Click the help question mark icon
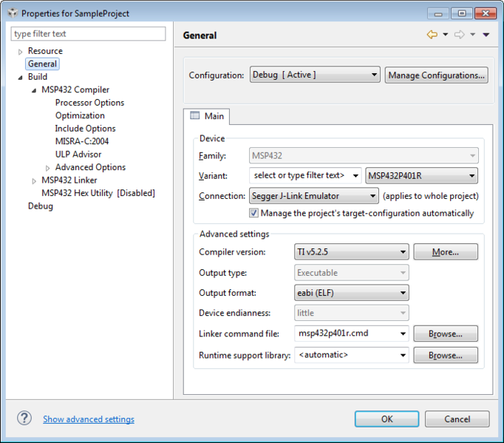The height and width of the screenshot is (443, 504). [x=24, y=419]
